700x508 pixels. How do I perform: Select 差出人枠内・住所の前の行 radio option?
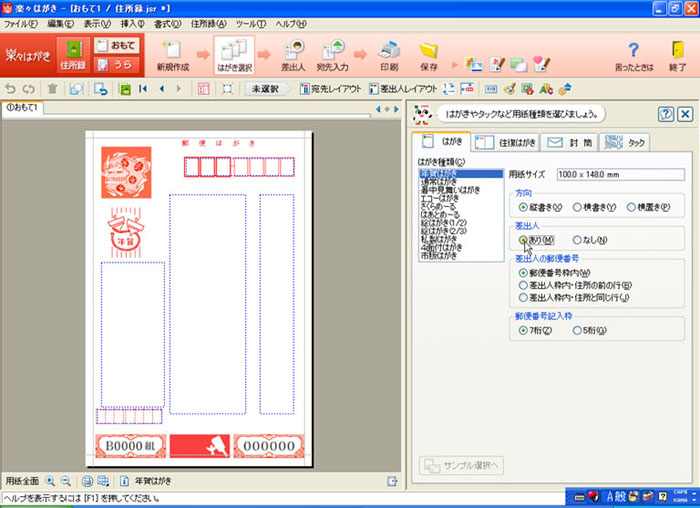[x=524, y=284]
